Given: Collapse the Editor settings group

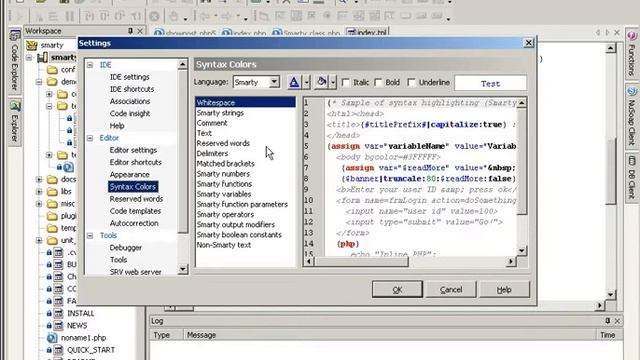Looking at the screenshot, I should [90, 138].
